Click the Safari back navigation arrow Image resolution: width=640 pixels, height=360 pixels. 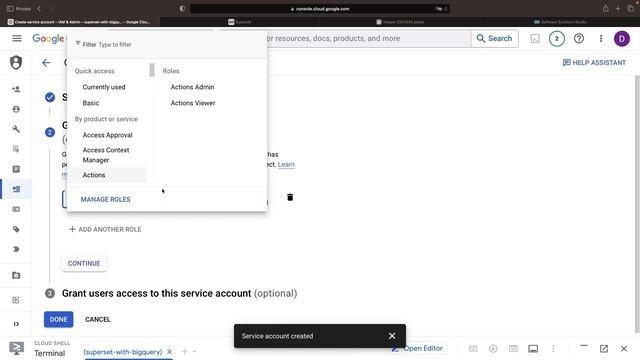click(39, 9)
